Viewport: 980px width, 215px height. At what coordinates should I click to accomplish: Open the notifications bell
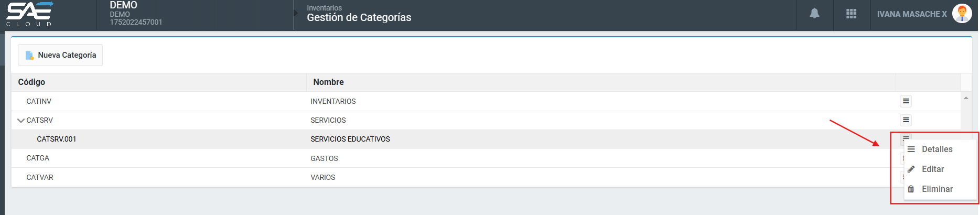(x=814, y=14)
